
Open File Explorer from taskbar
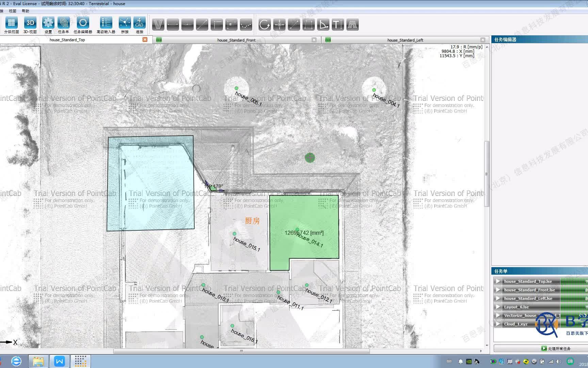point(38,361)
